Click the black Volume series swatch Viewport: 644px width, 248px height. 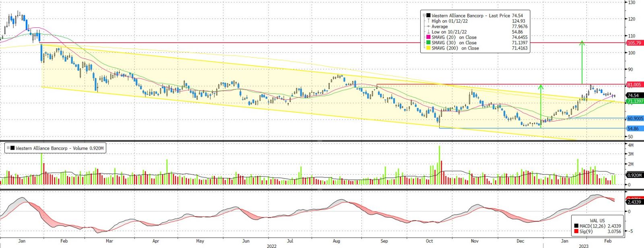point(12,148)
